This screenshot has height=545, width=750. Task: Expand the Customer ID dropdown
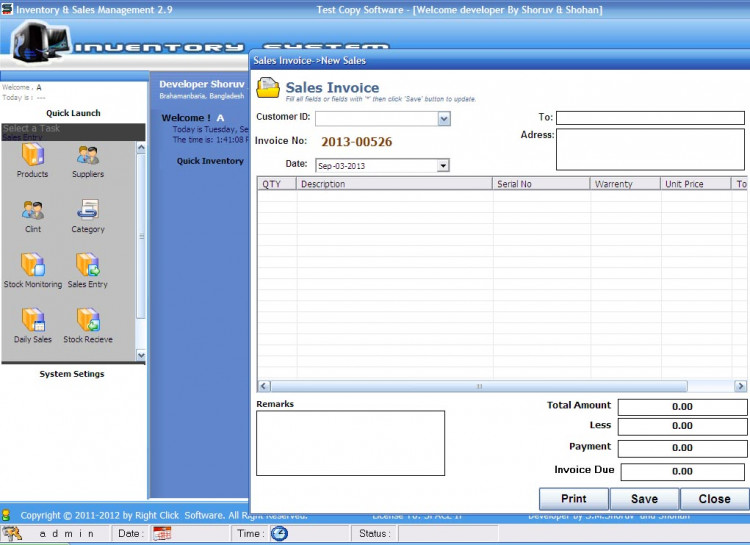[x=444, y=119]
